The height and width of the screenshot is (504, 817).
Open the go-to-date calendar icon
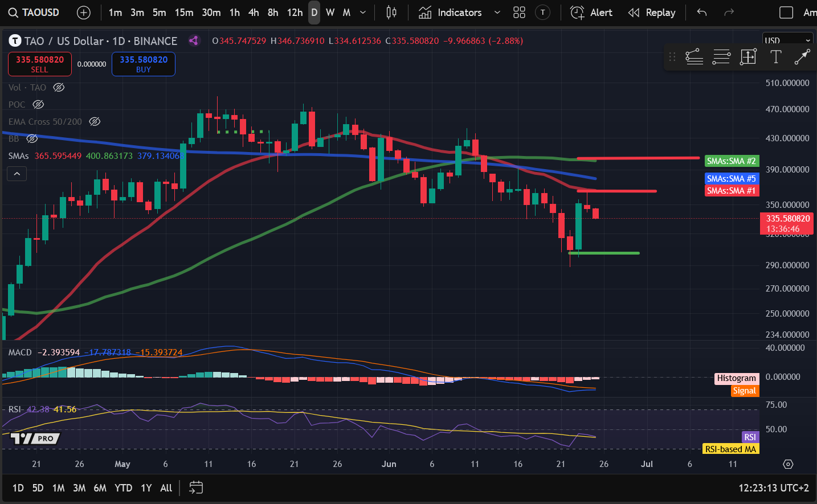(196, 488)
